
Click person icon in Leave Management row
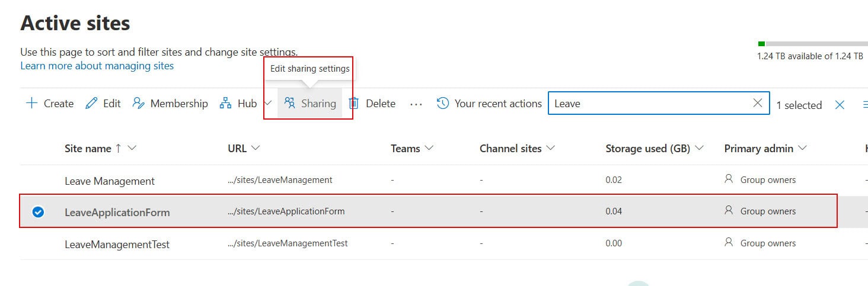729,179
